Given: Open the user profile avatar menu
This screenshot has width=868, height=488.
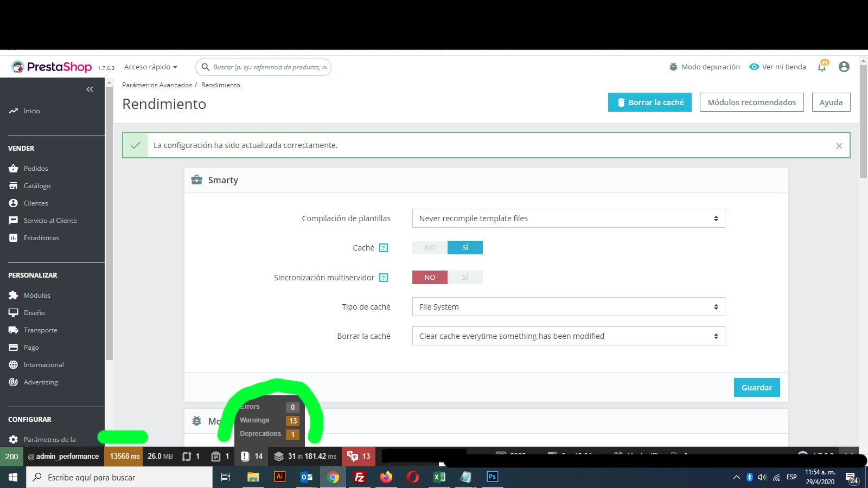Looking at the screenshot, I should (x=844, y=67).
